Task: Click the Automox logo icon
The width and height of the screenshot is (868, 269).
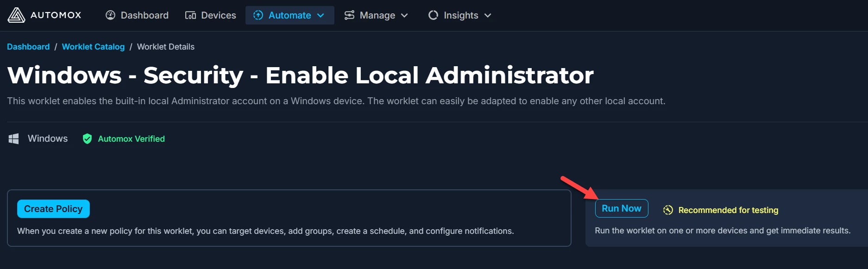Action: (16, 15)
